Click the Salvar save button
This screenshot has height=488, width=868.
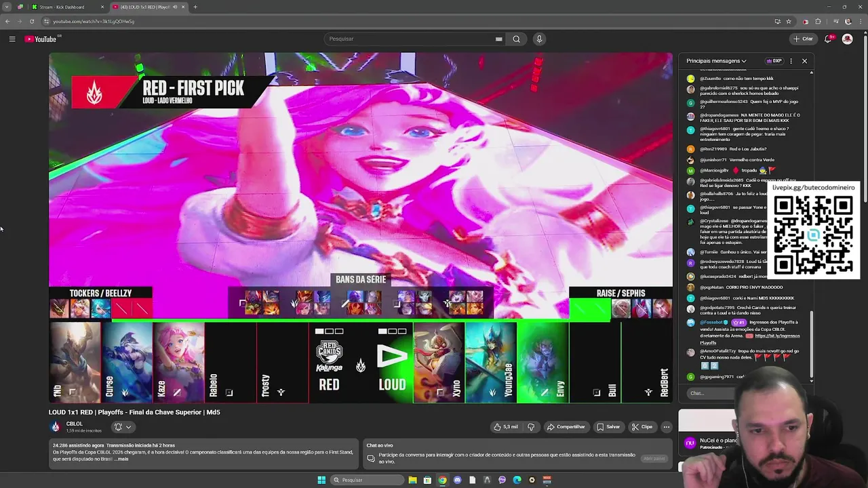pyautogui.click(x=608, y=427)
